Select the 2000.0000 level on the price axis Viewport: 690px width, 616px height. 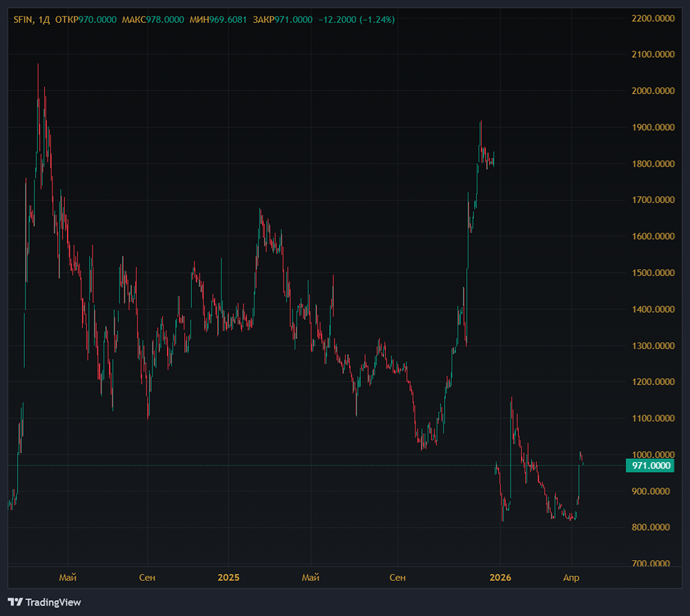click(x=653, y=90)
